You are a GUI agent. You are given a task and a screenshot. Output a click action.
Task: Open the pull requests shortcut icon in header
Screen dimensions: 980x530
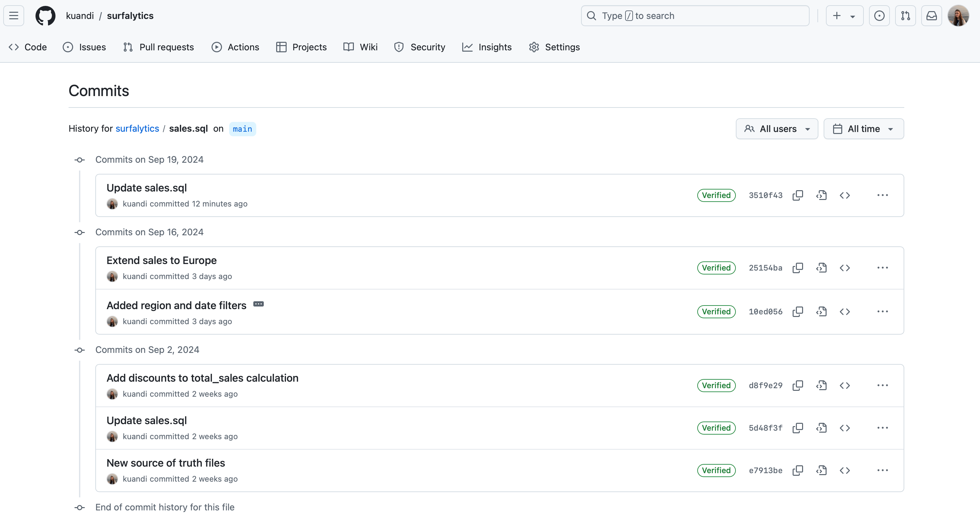point(906,16)
